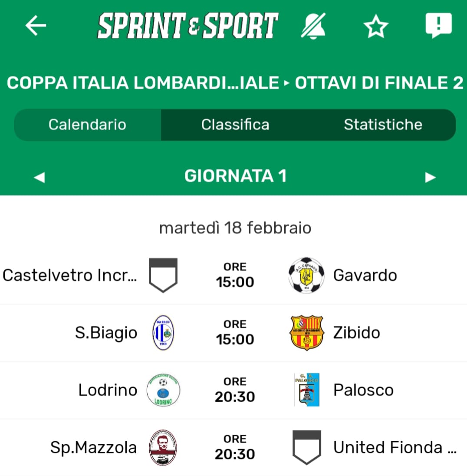The height and width of the screenshot is (476, 467).
Task: Open the Classifica tab
Action: 235,125
